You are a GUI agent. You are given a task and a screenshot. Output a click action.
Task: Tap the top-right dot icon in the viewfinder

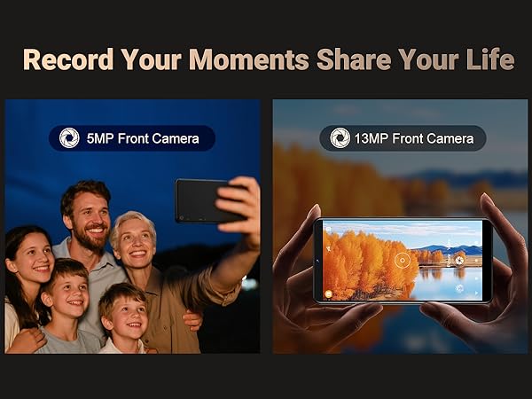pos(476,243)
